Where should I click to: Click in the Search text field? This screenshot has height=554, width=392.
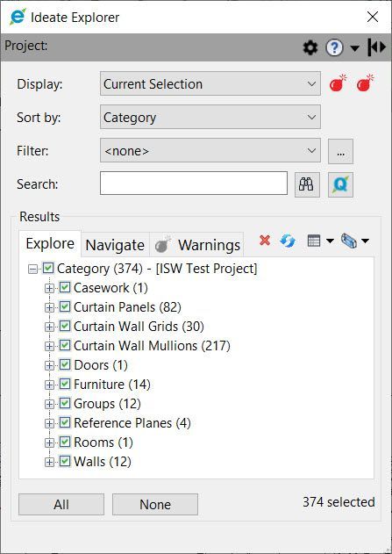point(194,183)
